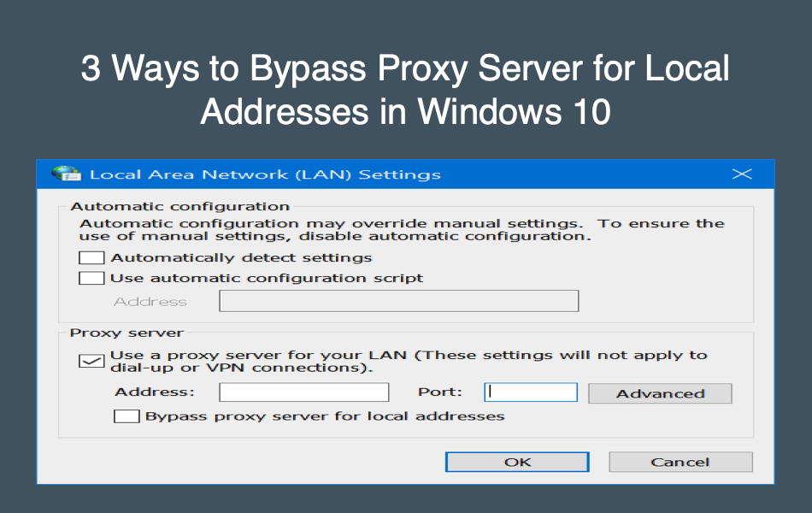
Task: Click the 'Proxy server' group label
Action: pos(127,333)
